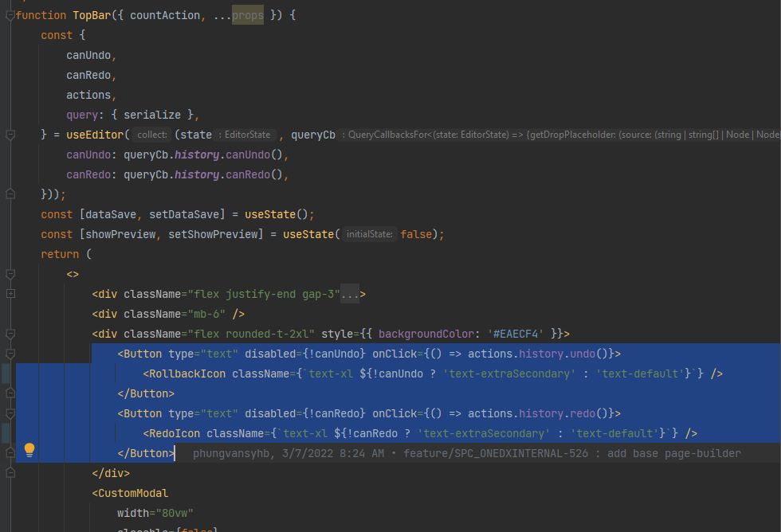Viewport: 781px width, 532px height.
Task: Click the actions, destructured variable
Action: [88, 95]
